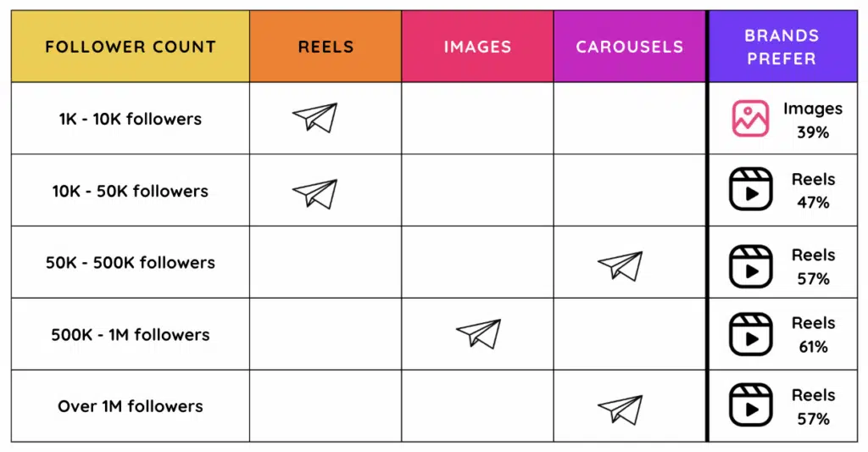Click the pink Images picture icon
The height and width of the screenshot is (452, 868).
[750, 119]
